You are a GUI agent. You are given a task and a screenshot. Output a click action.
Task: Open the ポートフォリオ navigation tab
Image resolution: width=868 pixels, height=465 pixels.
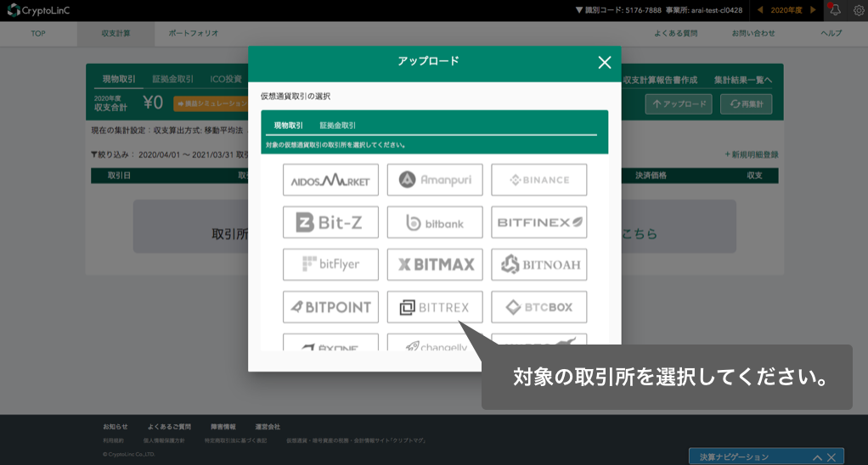[193, 33]
